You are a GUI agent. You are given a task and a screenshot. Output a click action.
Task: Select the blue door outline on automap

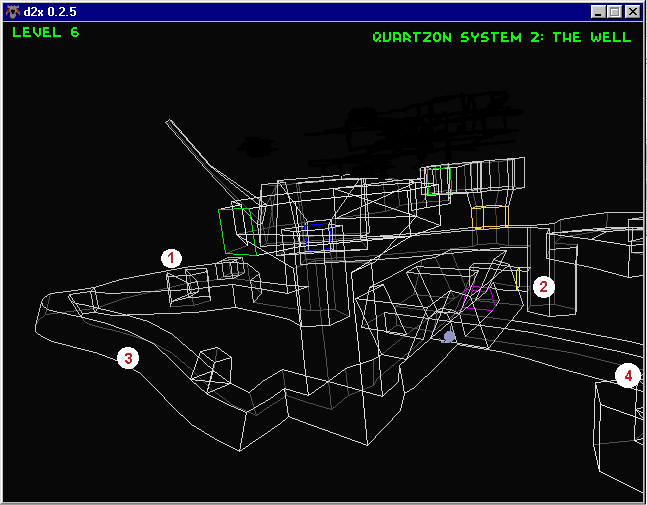coord(318,236)
